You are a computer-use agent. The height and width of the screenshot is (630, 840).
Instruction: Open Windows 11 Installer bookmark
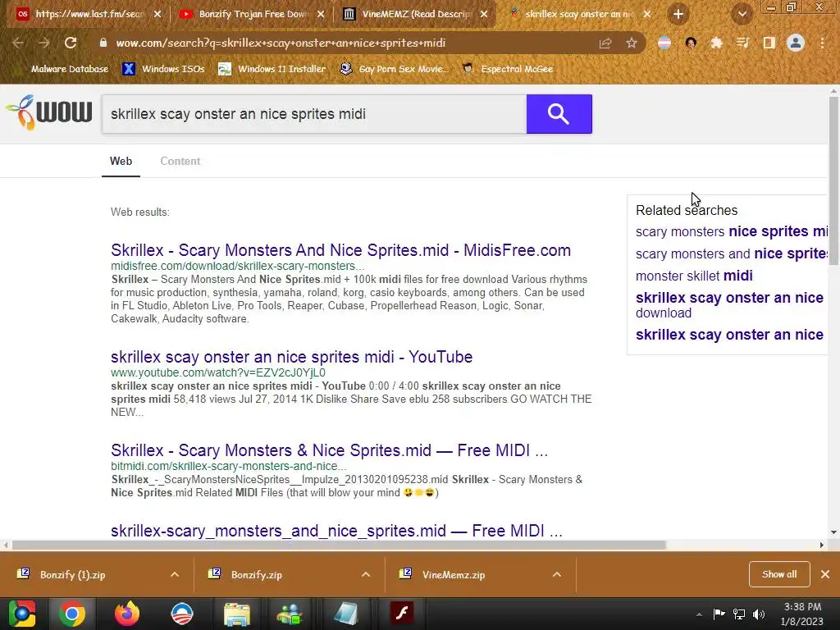(x=272, y=69)
